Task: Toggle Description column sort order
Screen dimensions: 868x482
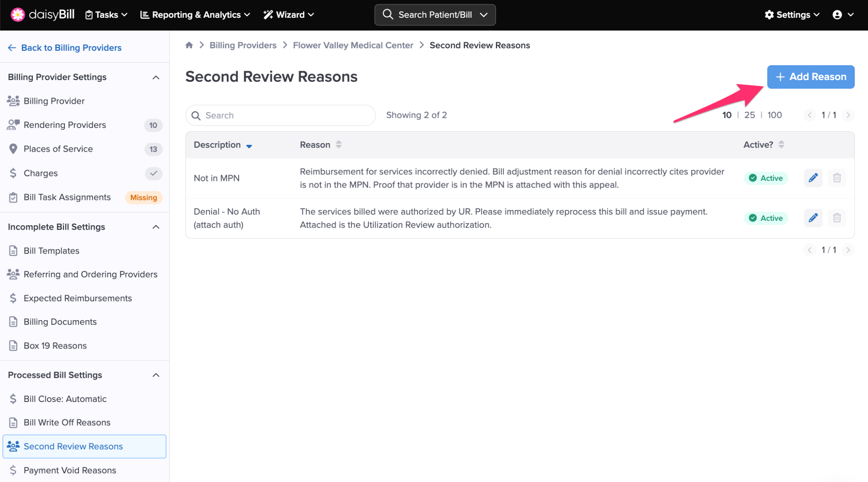Action: [249, 146]
